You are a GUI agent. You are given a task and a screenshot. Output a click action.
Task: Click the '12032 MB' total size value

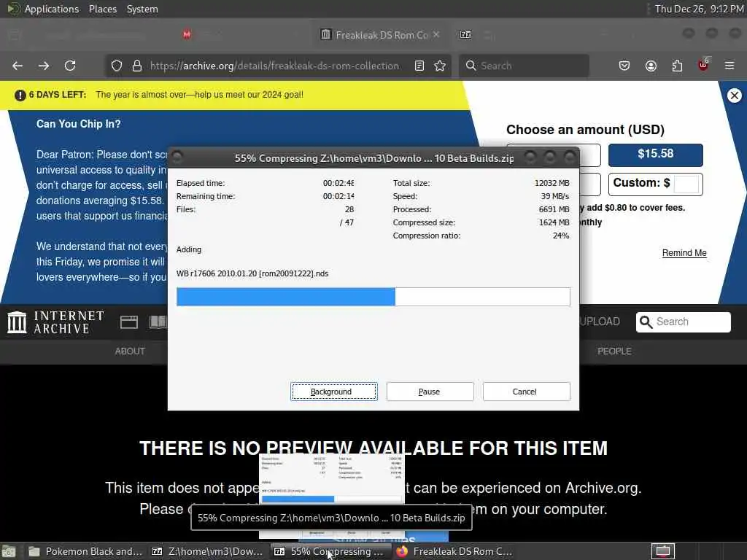pyautogui.click(x=551, y=183)
